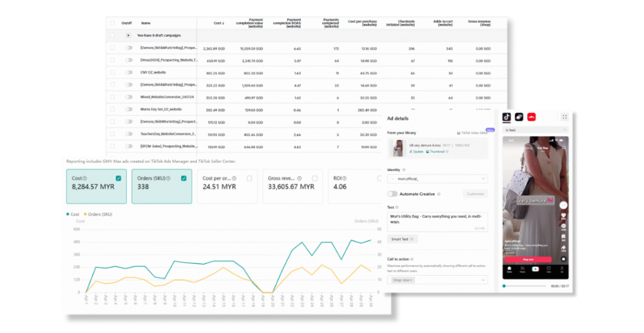The width and height of the screenshot is (644, 333).
Task: Click Payments completed (website) column header
Action: point(330,23)
